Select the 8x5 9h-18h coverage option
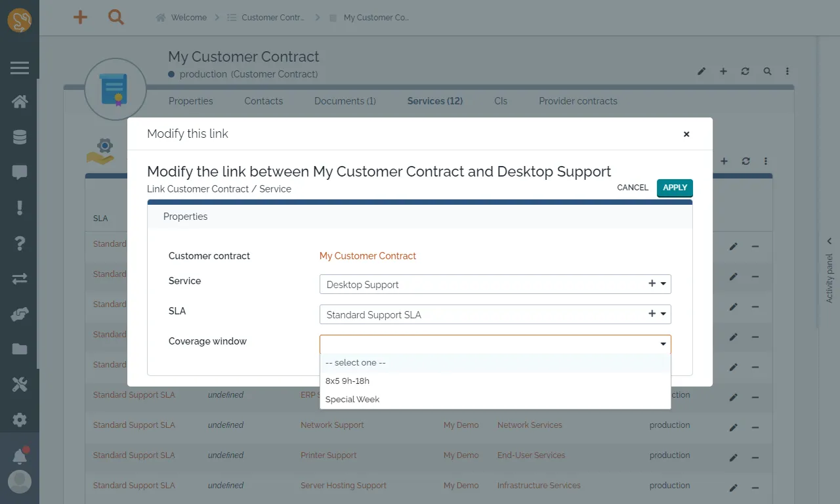Image resolution: width=840 pixels, height=504 pixels. [348, 381]
